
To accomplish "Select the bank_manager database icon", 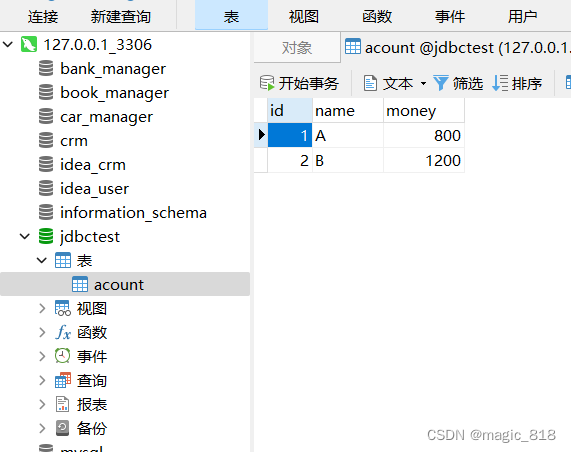I will coord(46,68).
